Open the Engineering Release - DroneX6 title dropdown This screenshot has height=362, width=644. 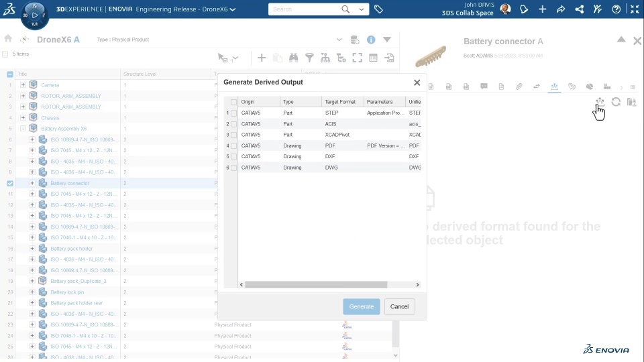point(233,9)
